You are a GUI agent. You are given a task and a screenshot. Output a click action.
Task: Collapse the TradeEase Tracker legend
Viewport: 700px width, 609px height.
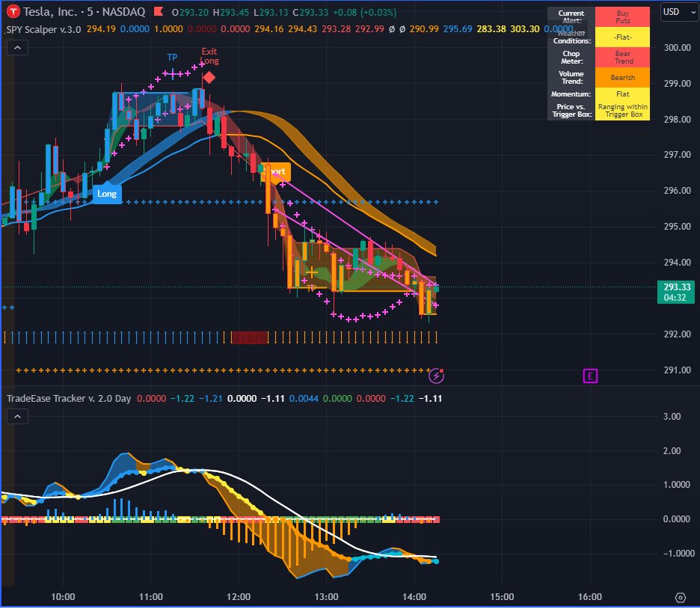(17, 417)
